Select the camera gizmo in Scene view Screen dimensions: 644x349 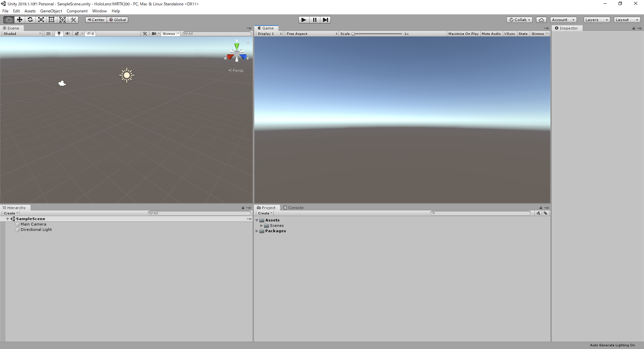[62, 83]
